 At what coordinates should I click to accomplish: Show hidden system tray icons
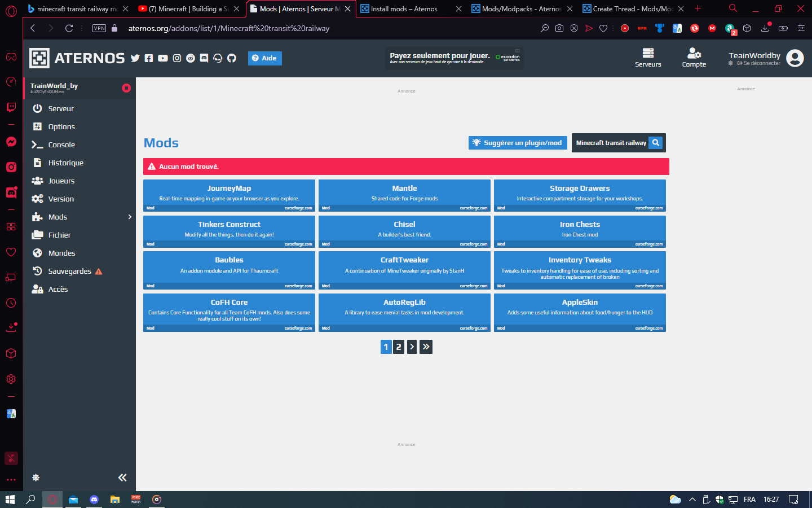click(x=692, y=500)
